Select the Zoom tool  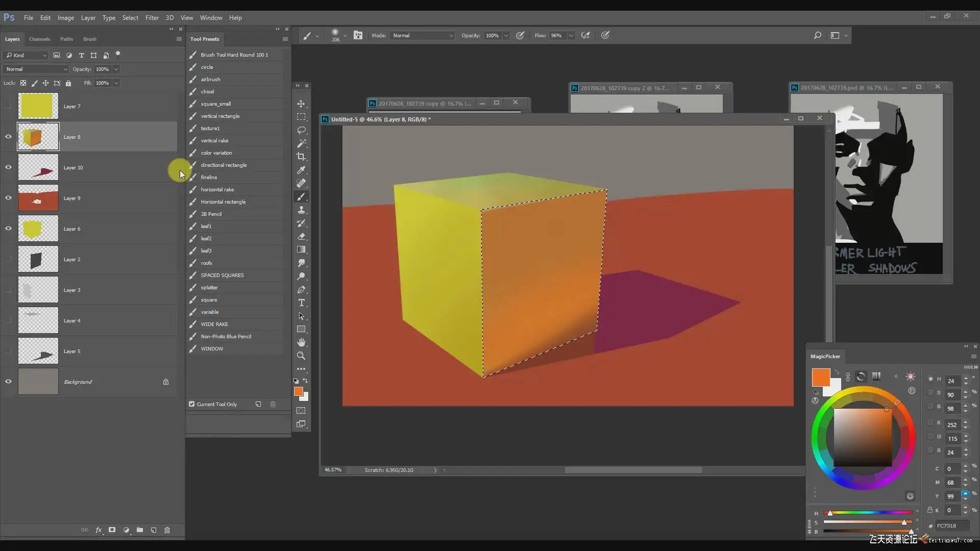coord(301,356)
